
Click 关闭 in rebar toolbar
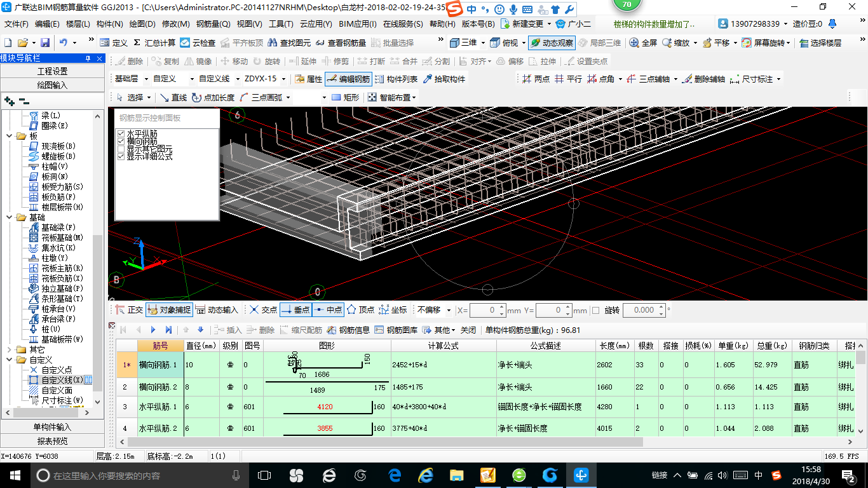click(x=468, y=330)
